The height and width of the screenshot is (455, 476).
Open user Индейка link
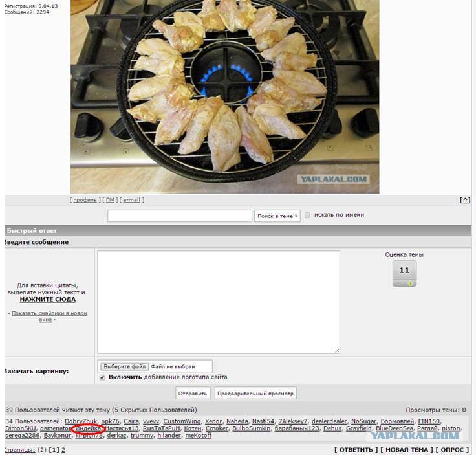[x=88, y=428]
